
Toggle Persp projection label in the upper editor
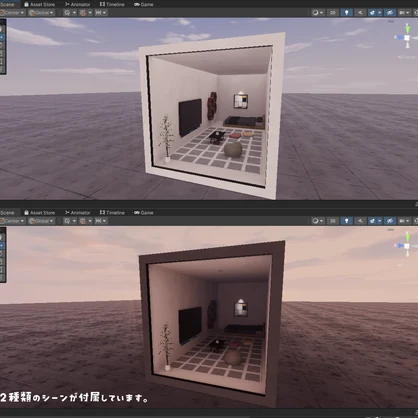[x=408, y=57]
